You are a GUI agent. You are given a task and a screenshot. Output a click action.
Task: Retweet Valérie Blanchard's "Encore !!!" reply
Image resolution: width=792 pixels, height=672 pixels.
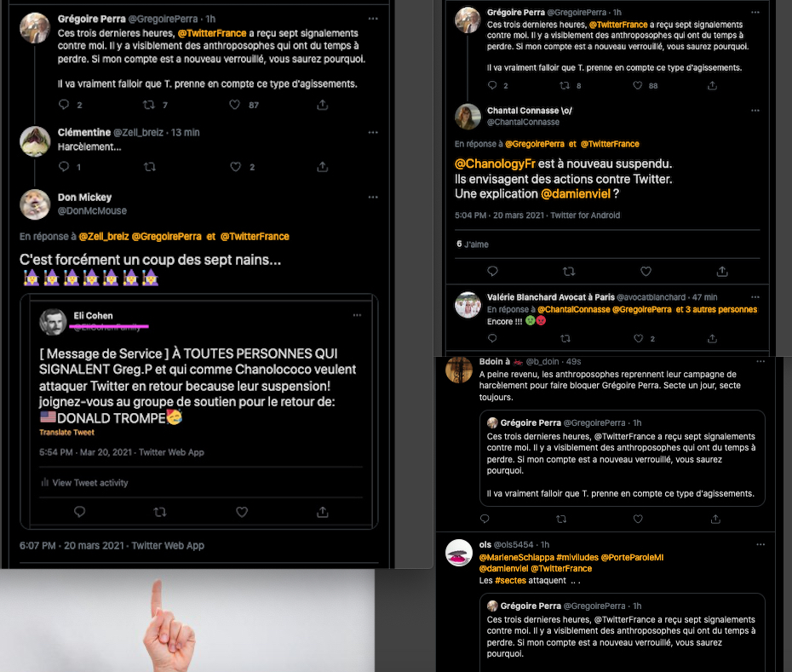pyautogui.click(x=565, y=338)
